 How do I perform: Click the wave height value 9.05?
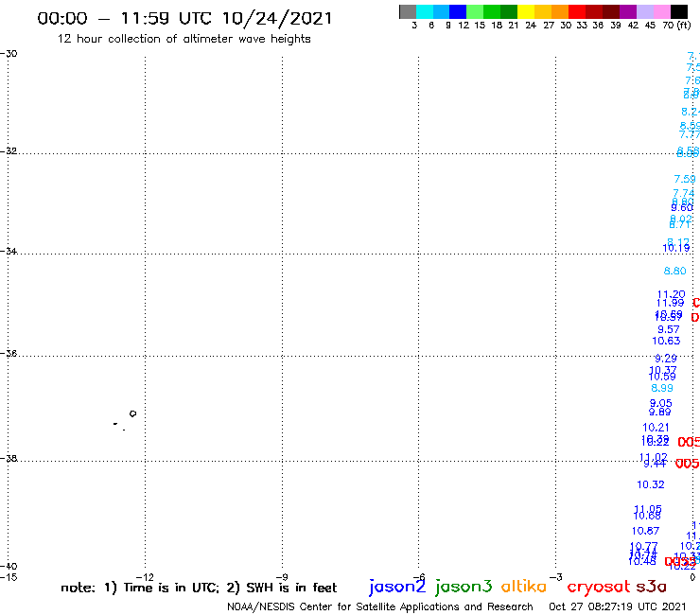tap(660, 403)
